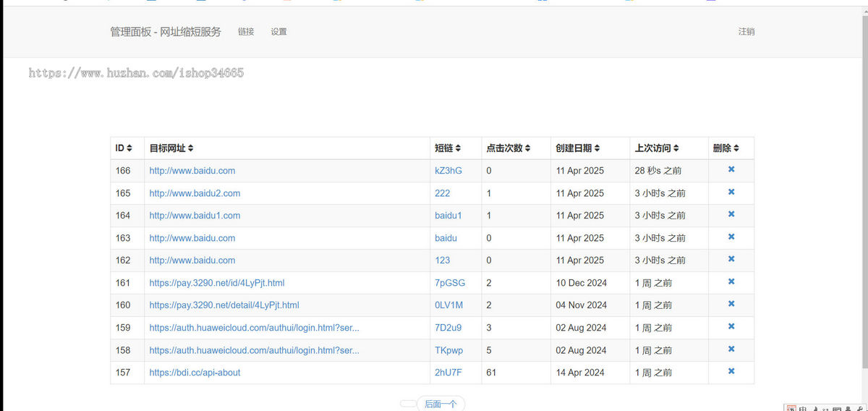Delete the row with ID 165
Image resolution: width=868 pixels, height=411 pixels.
pyautogui.click(x=731, y=192)
